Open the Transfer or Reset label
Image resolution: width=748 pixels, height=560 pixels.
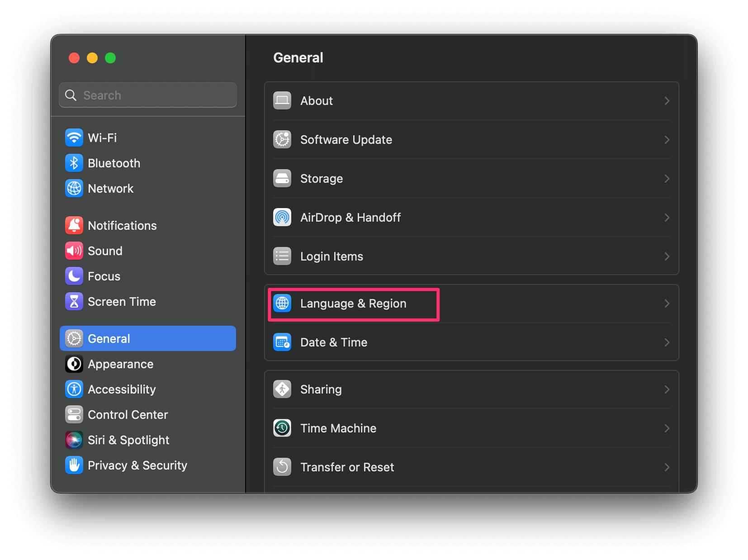pyautogui.click(x=347, y=467)
